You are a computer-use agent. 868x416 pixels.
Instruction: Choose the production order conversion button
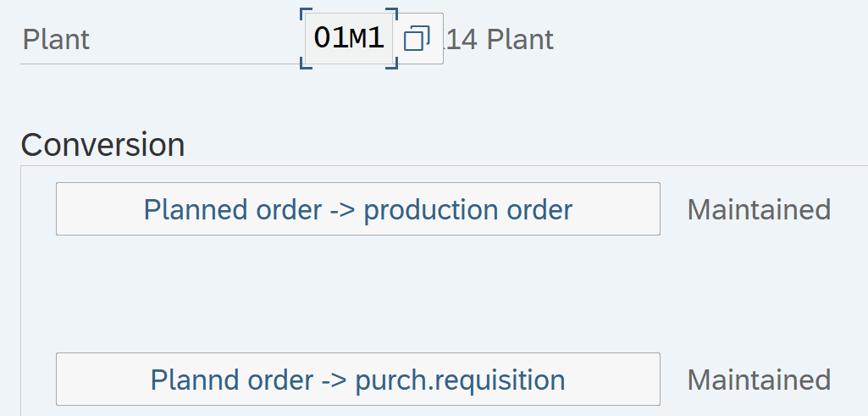pos(357,209)
